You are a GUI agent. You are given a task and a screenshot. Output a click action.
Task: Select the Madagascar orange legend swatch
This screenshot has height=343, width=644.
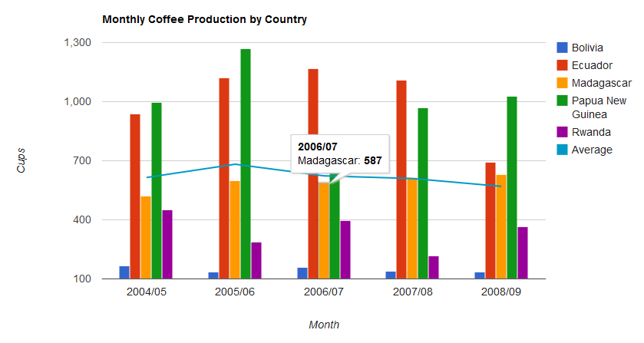pyautogui.click(x=562, y=83)
